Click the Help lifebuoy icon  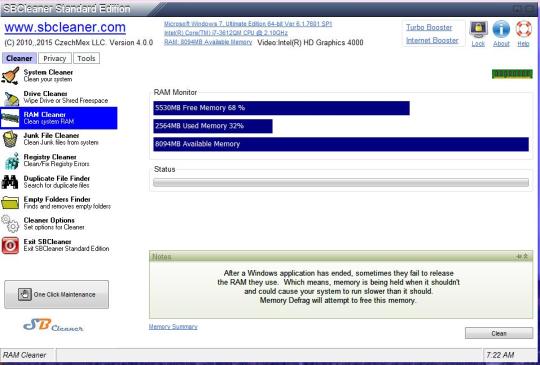(523, 29)
